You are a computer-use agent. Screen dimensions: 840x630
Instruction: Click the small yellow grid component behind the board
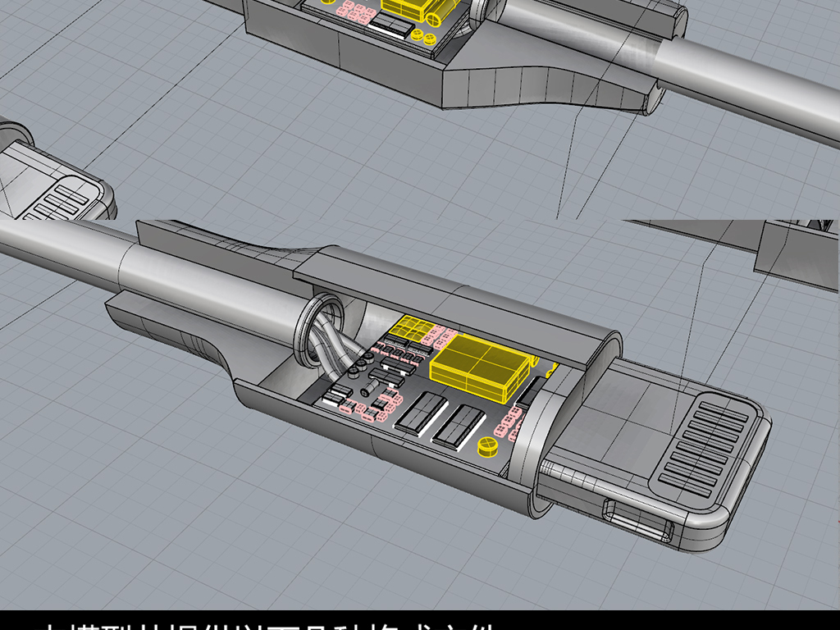click(409, 330)
